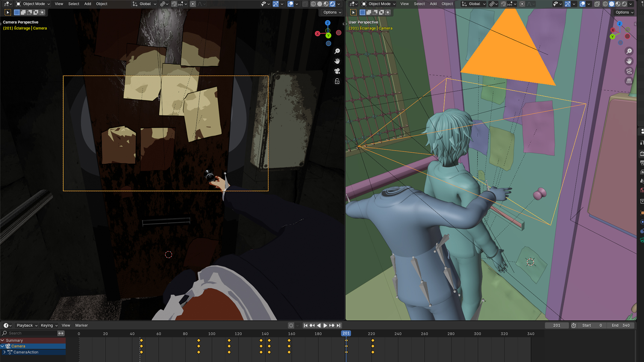Open Global transform orientation dropdown in right viewport
This screenshot has height=362, width=644.
474,4
